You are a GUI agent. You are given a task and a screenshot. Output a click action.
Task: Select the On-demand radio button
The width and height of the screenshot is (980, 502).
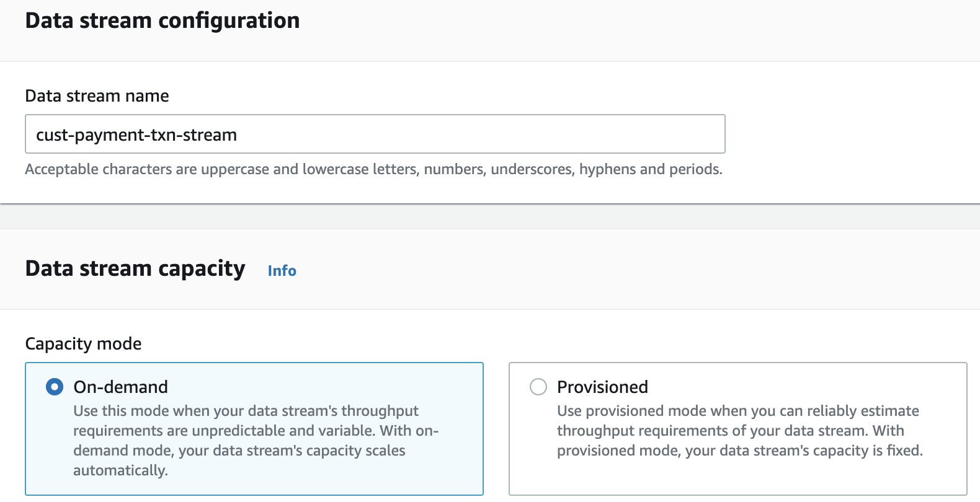point(55,387)
